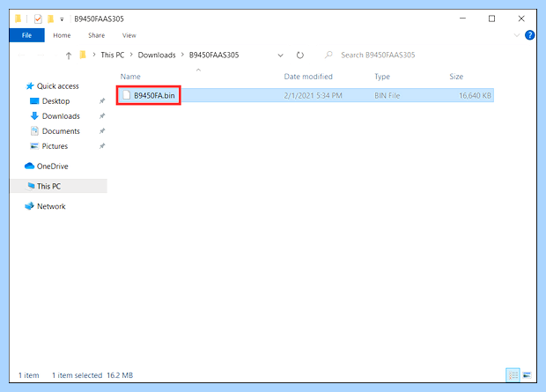The height and width of the screenshot is (392, 546).
Task: Maximize the B9450FAAS305 window
Action: [491, 18]
